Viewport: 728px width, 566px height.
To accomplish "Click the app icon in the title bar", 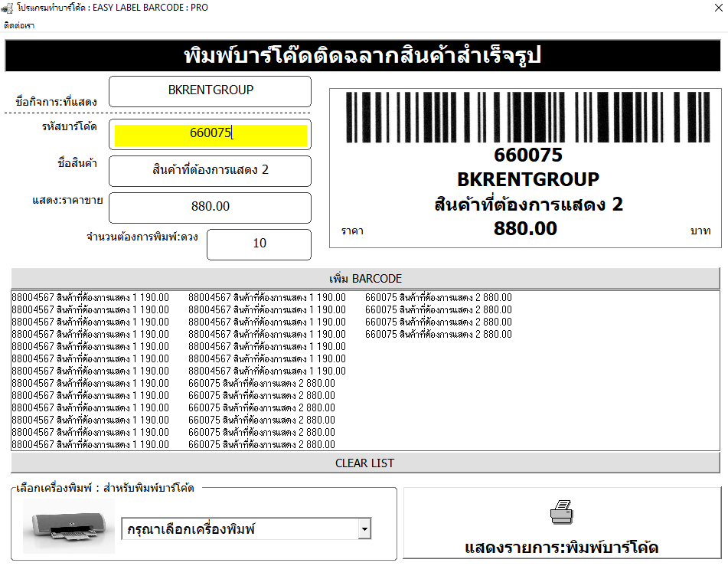I will (7, 8).
